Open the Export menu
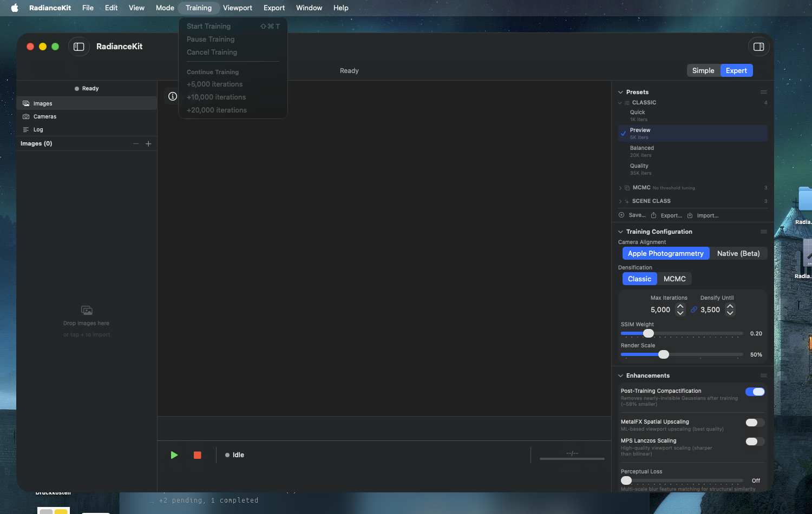Screen dimensions: 812x514 (x=274, y=8)
